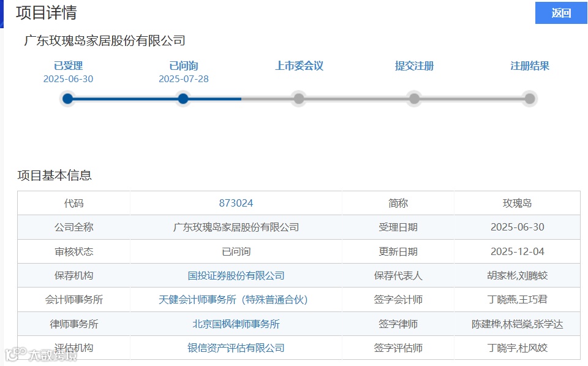Click the 丁晓燕,王巧君 signing accountants cell
This screenshot has width=588, height=366.
point(517,300)
